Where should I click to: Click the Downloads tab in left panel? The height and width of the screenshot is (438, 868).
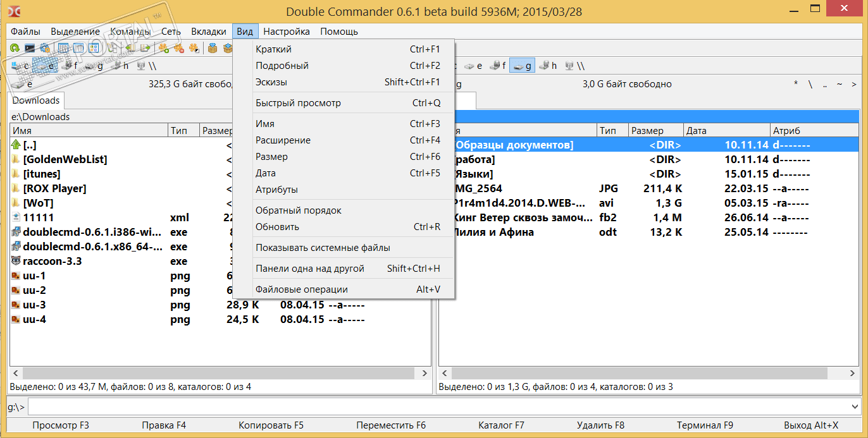coord(36,100)
